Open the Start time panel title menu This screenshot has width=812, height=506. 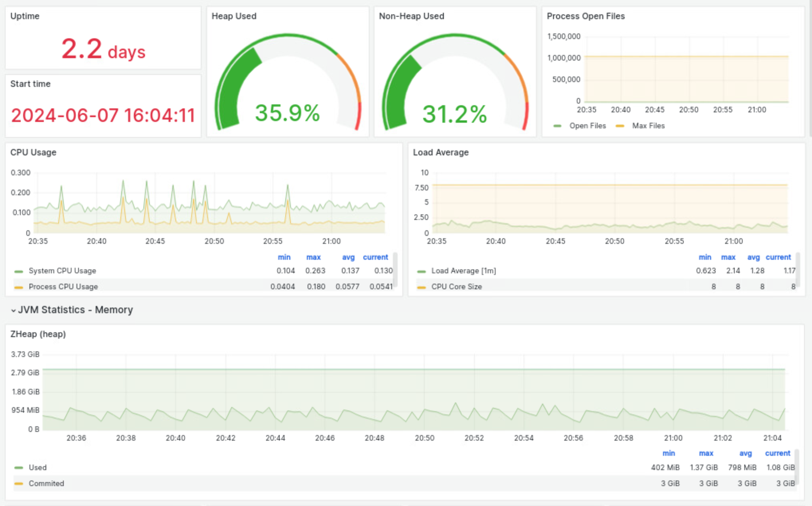pyautogui.click(x=30, y=84)
